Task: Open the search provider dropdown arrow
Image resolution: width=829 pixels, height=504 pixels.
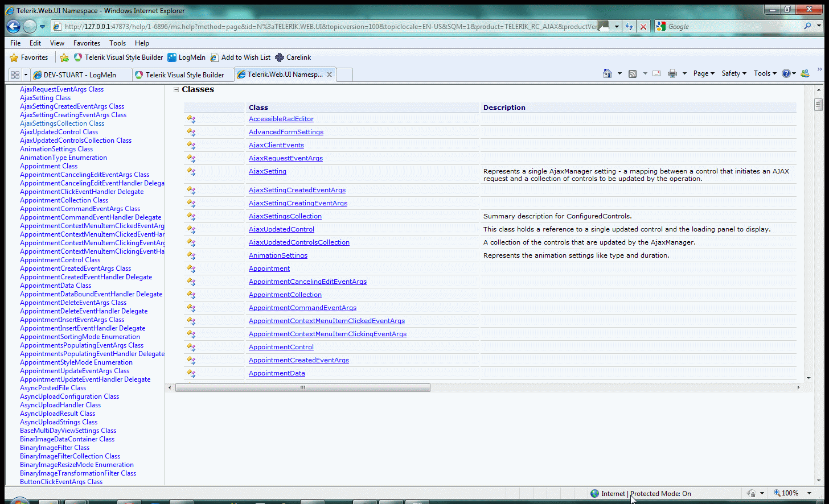Action: [819, 26]
